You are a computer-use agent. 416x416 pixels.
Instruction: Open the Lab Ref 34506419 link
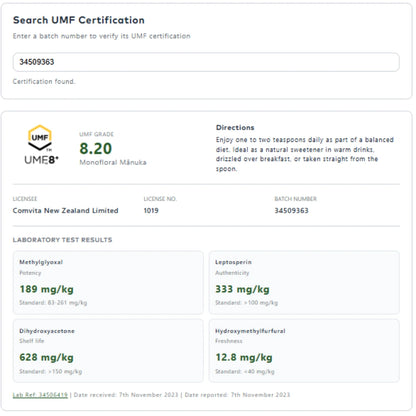(40, 395)
